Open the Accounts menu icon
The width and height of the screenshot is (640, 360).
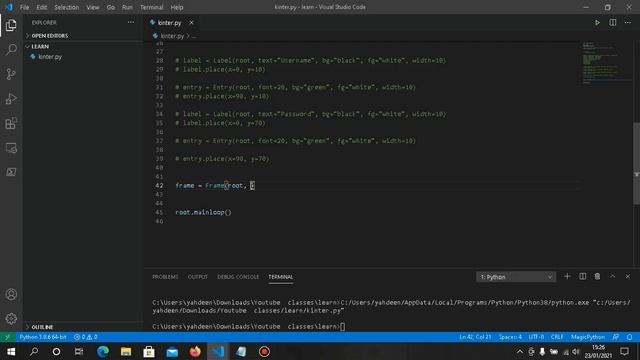tap(11, 294)
